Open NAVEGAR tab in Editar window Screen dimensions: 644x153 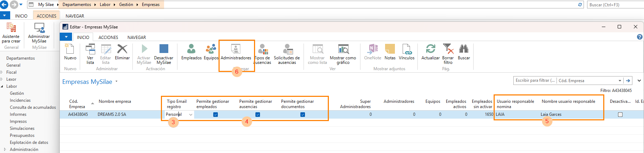(137, 37)
